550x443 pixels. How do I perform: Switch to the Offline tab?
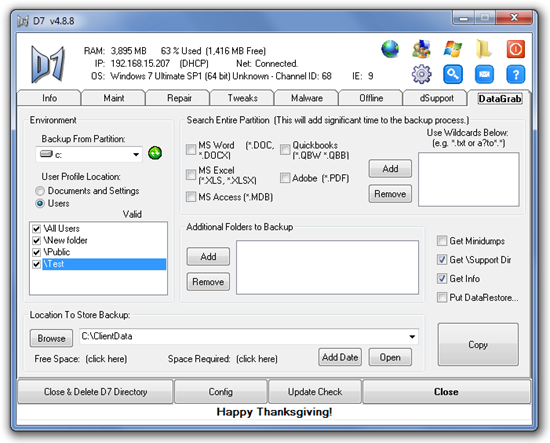371,98
